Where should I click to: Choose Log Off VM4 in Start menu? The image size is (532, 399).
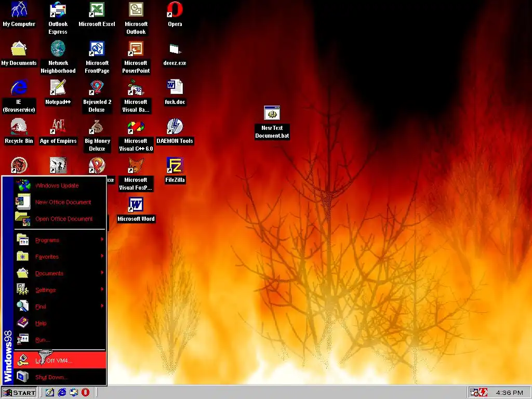click(60, 361)
